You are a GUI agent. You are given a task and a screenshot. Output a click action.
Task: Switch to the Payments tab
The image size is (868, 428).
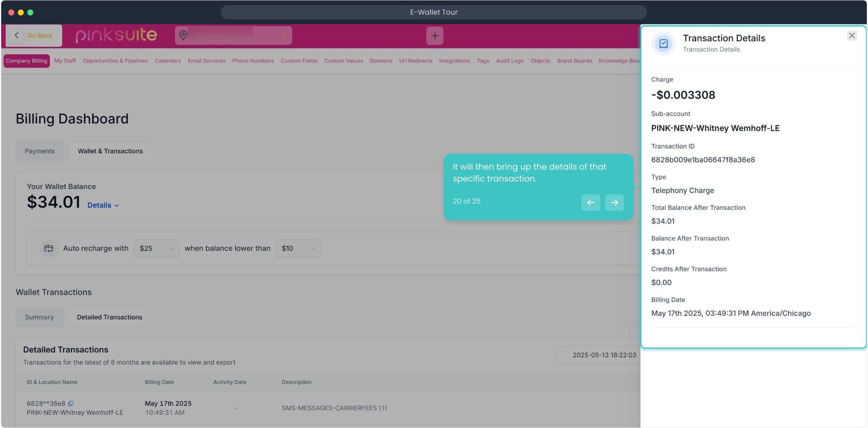(40, 151)
